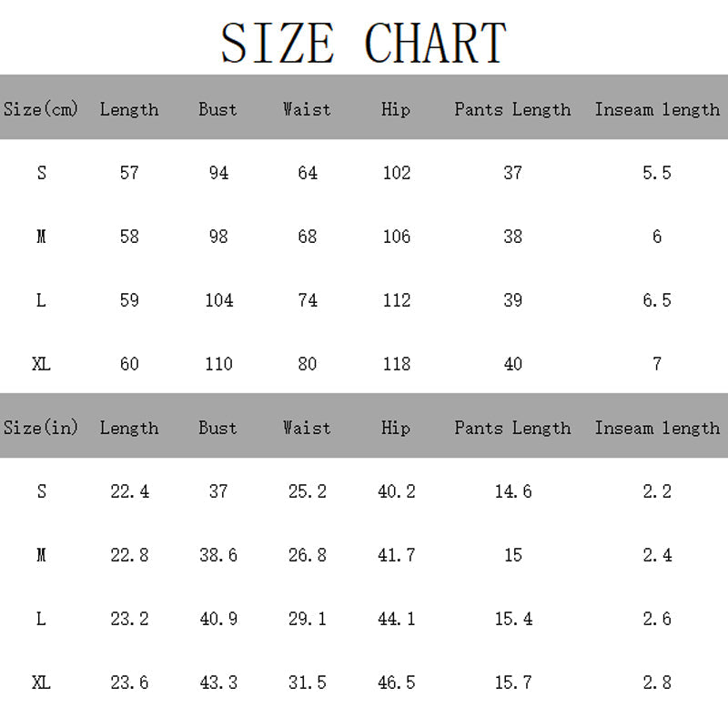Click the Inseam length header in the inch table
728x728 pixels.
(x=657, y=428)
